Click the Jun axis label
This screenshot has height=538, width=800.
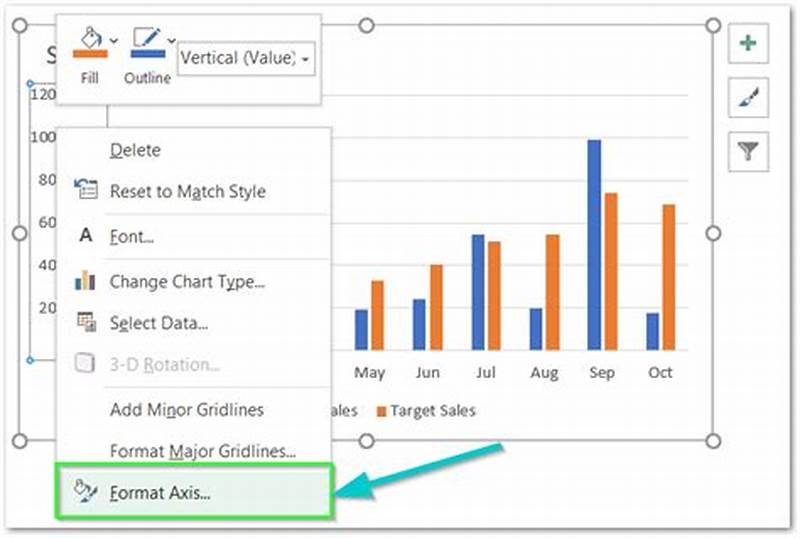click(428, 373)
